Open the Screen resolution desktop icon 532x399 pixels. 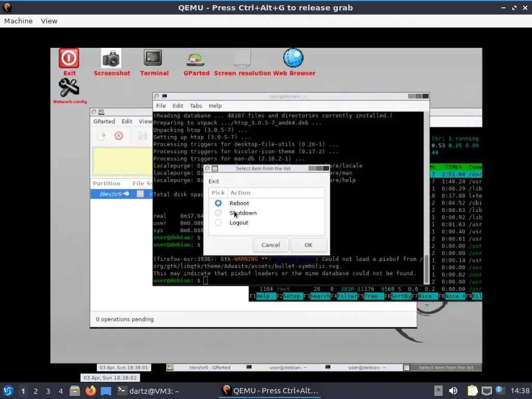pos(242,58)
